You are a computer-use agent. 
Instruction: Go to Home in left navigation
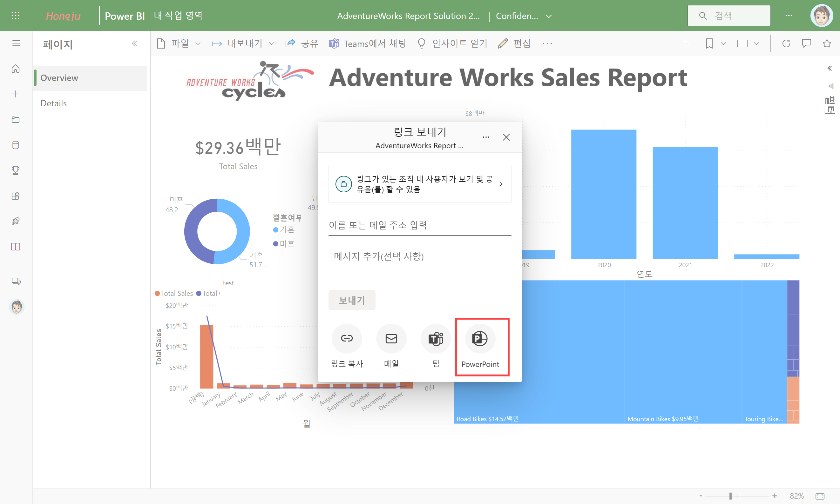point(16,69)
